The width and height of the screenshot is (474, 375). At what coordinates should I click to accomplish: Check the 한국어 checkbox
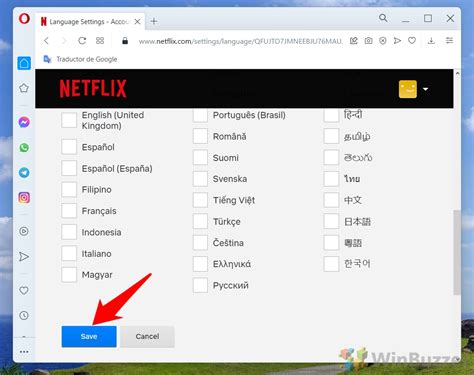point(331,264)
